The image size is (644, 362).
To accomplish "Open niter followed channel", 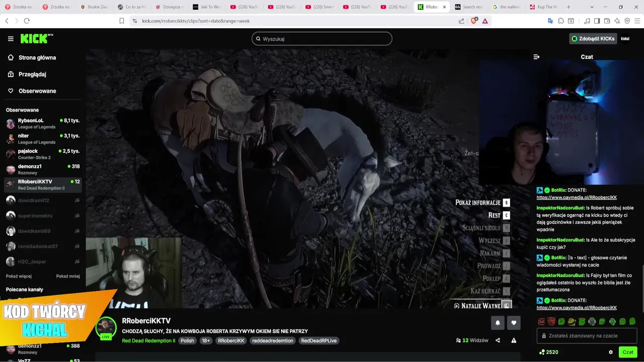I will [x=43, y=139].
